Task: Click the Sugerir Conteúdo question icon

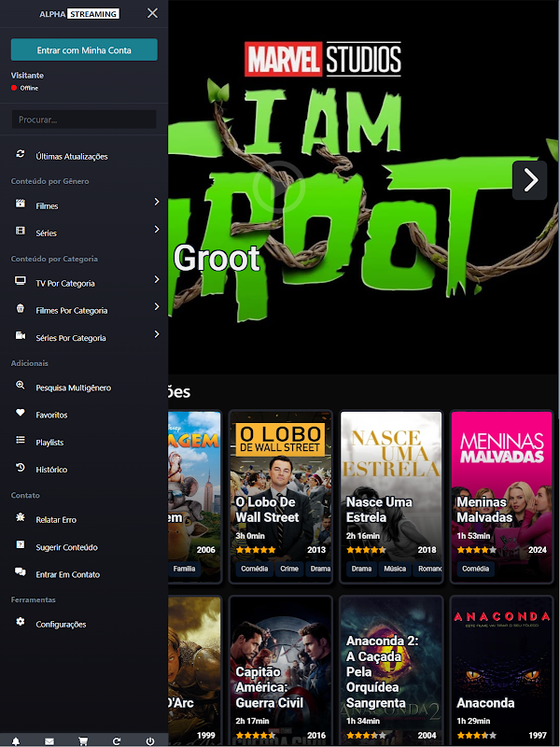Action: (x=20, y=544)
